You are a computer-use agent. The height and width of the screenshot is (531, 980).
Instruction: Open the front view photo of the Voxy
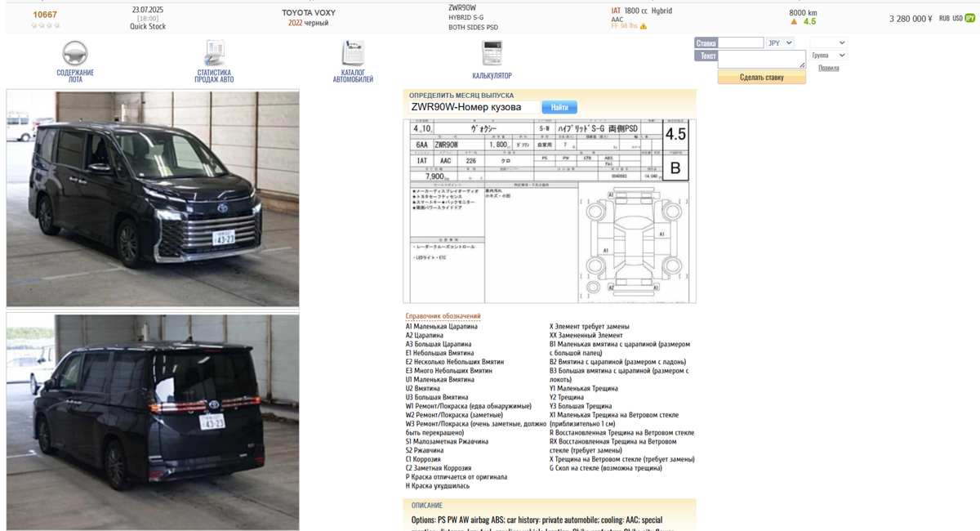153,199
